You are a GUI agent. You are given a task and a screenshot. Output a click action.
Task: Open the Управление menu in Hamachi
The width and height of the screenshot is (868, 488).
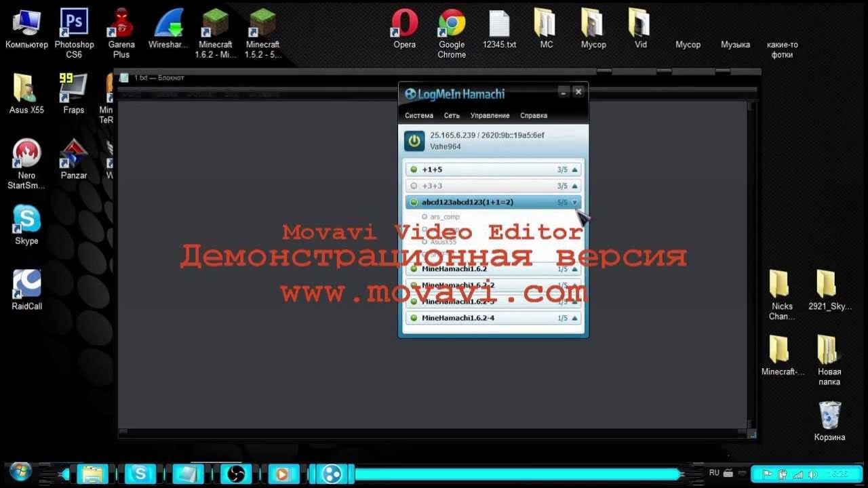coord(490,116)
